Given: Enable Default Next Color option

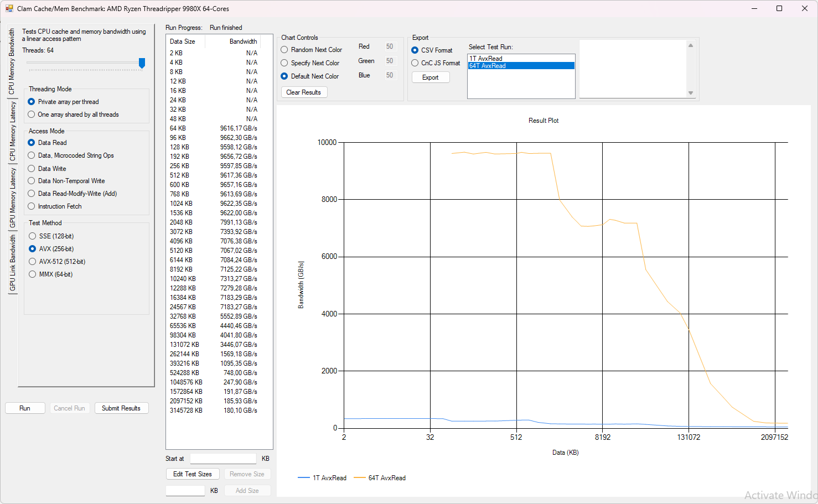Looking at the screenshot, I should click(x=310, y=76).
